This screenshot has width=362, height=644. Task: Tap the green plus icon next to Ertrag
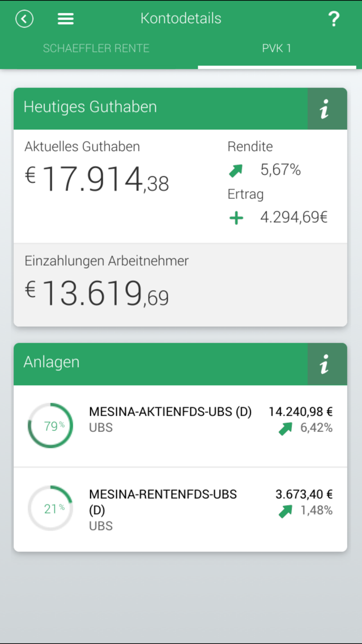tap(236, 217)
